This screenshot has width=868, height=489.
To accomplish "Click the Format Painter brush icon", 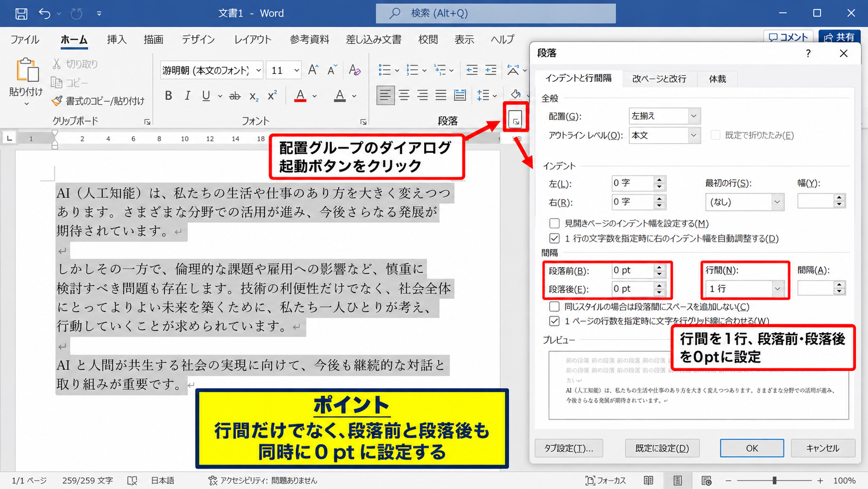I will point(57,101).
